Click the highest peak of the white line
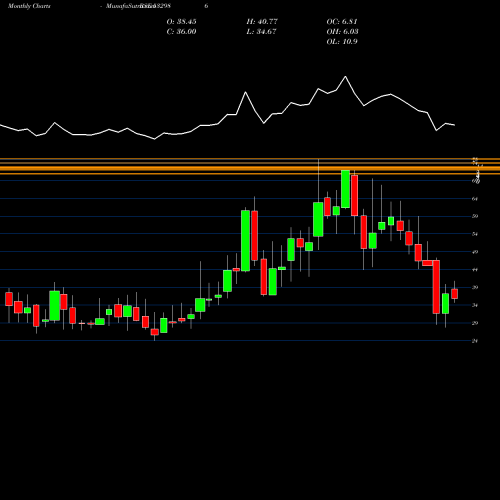 (345, 77)
